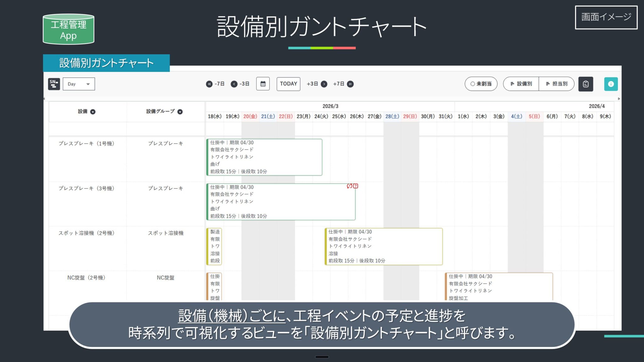Jump back 7 days with double-arrow icon
Image resolution: width=644 pixels, height=362 pixels.
tap(209, 84)
